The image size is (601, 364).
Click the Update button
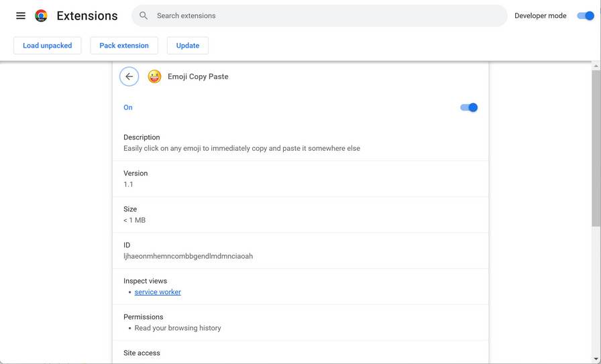coord(188,46)
